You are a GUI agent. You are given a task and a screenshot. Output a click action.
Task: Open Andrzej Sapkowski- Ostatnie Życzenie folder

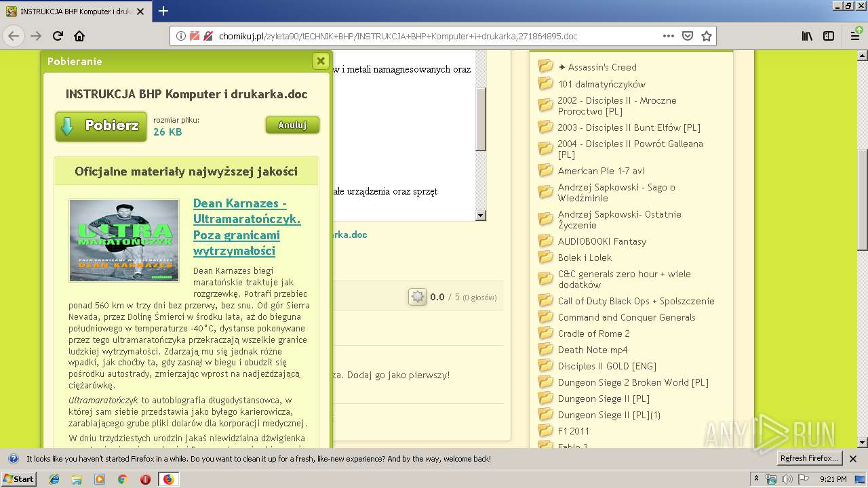(x=620, y=220)
